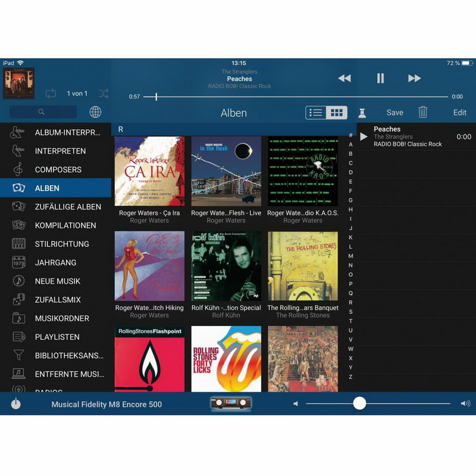The width and height of the screenshot is (476, 476).
Task: Toggle shuffle mode icon
Action: coord(104,93)
